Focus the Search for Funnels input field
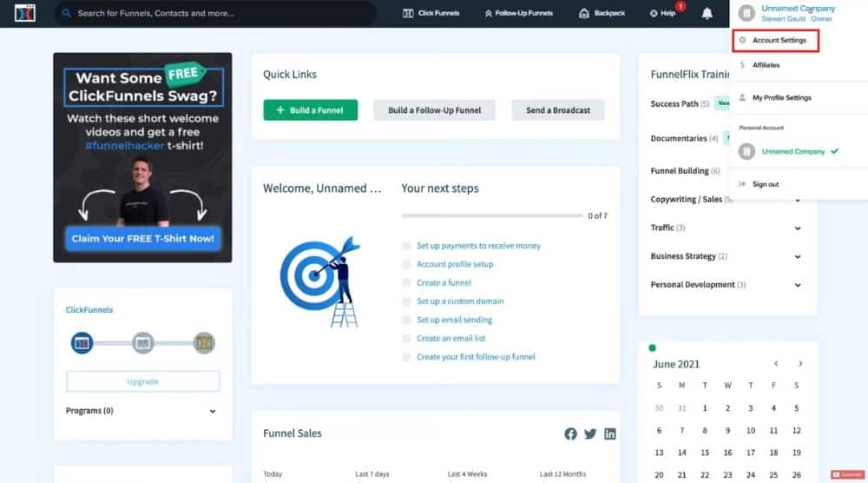 tap(216, 13)
